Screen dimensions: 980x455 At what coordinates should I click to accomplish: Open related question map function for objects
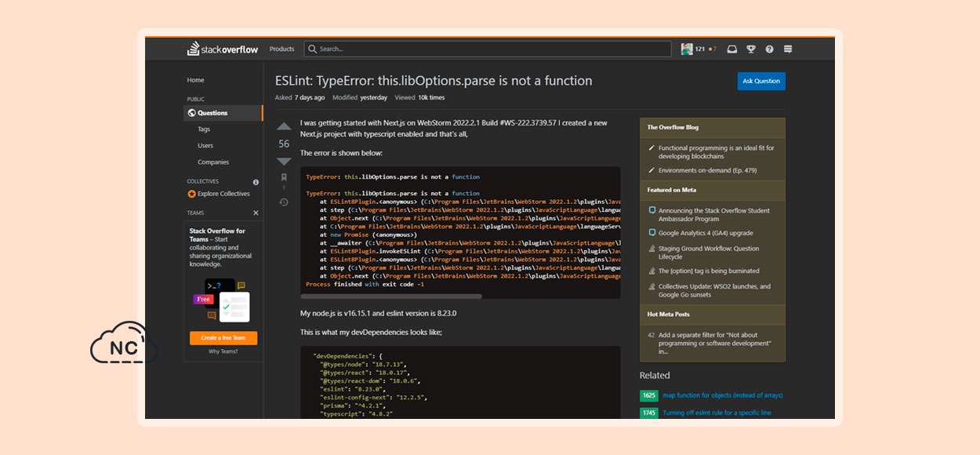click(722, 395)
